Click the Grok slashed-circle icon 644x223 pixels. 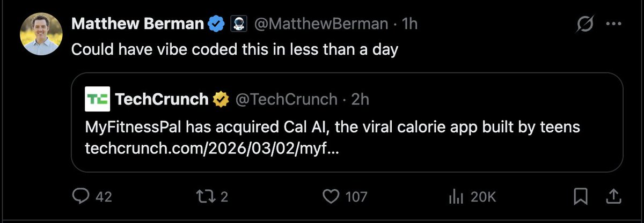(x=586, y=24)
